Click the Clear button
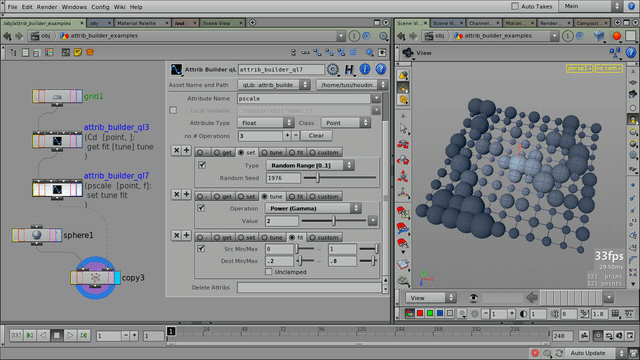The image size is (640, 360). [316, 136]
